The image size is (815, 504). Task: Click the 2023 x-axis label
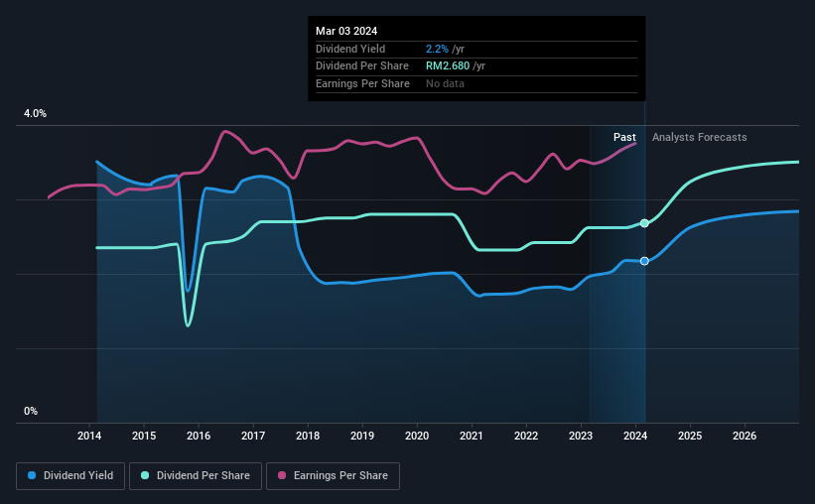click(x=581, y=436)
